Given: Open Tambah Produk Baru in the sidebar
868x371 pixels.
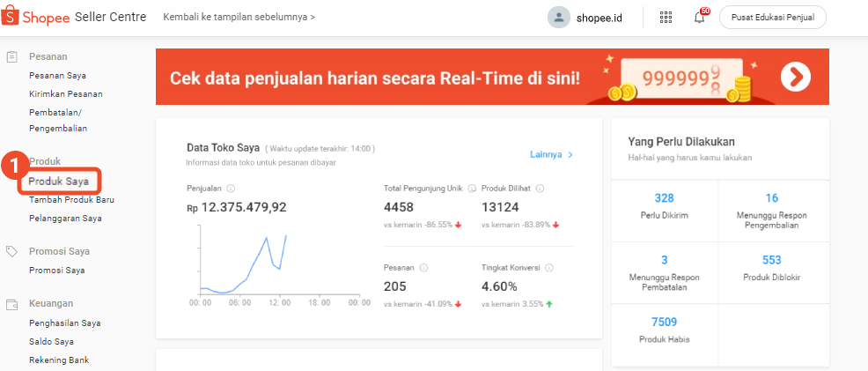Looking at the screenshot, I should coord(71,200).
